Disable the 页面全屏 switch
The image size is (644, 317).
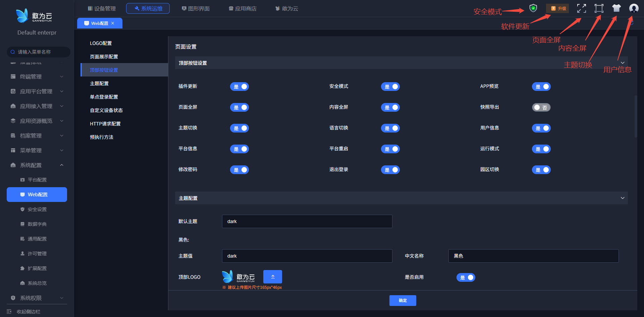(x=239, y=107)
